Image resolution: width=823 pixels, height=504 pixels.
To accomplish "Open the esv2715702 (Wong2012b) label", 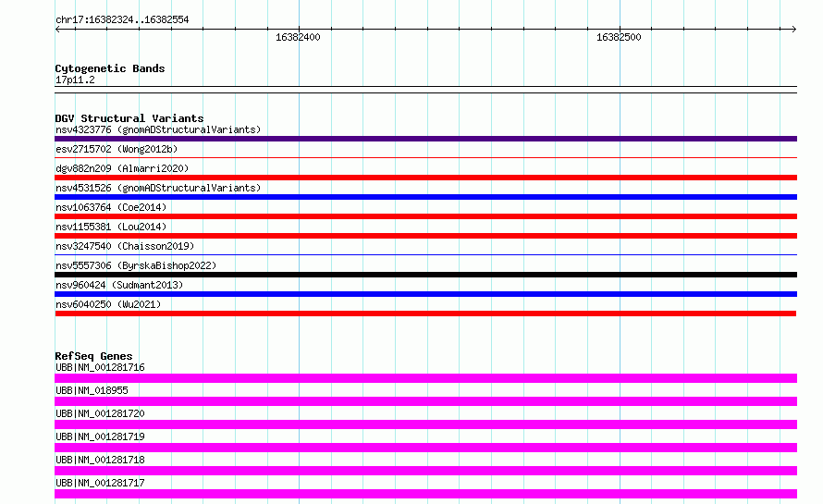I will pyautogui.click(x=117, y=149).
